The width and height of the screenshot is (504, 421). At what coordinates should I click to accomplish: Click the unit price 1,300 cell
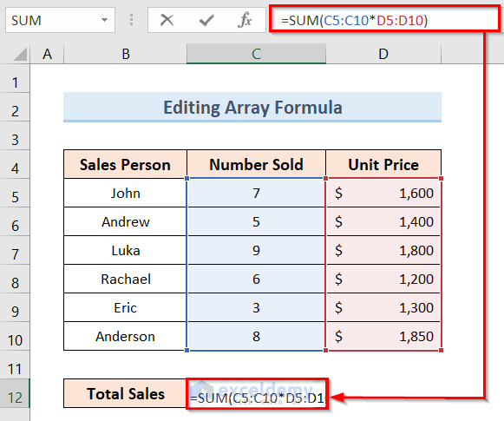tap(383, 307)
